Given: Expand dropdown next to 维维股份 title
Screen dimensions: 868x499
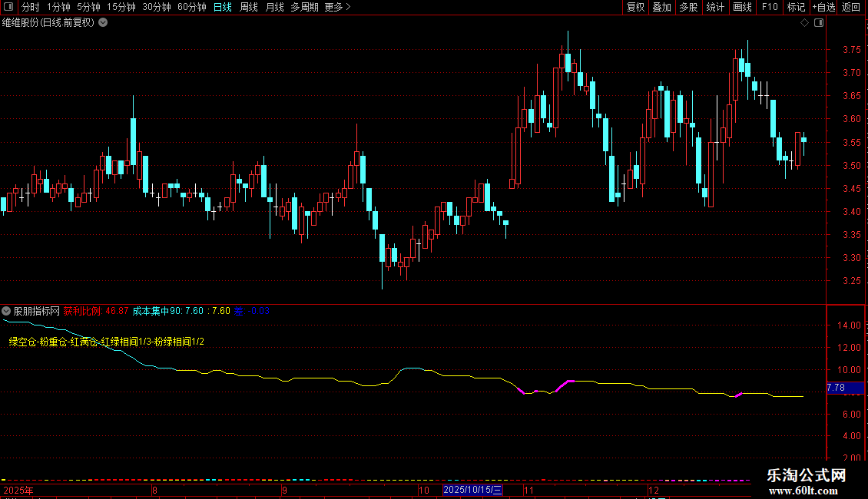Looking at the screenshot, I should [x=103, y=23].
